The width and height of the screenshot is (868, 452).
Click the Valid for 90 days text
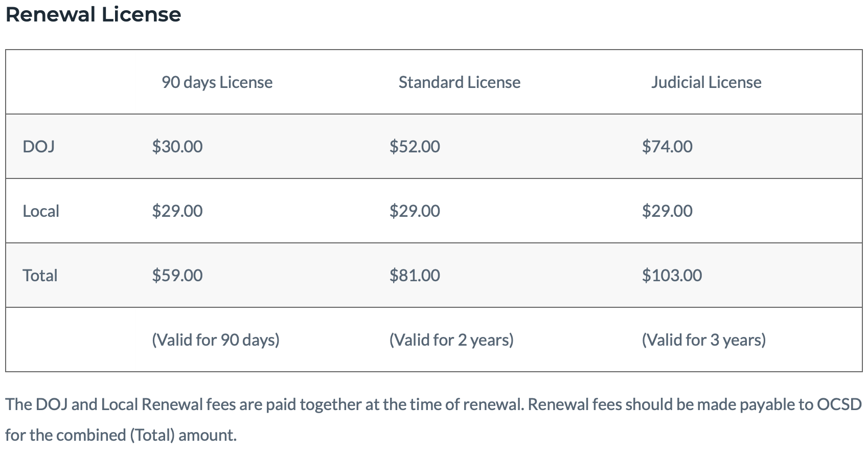coord(216,340)
